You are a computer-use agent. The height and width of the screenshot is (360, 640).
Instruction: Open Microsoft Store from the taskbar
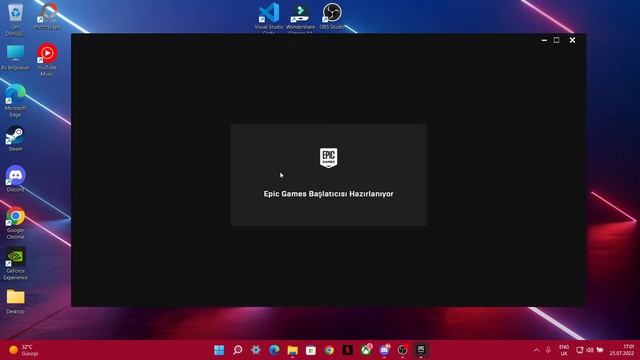coord(311,350)
